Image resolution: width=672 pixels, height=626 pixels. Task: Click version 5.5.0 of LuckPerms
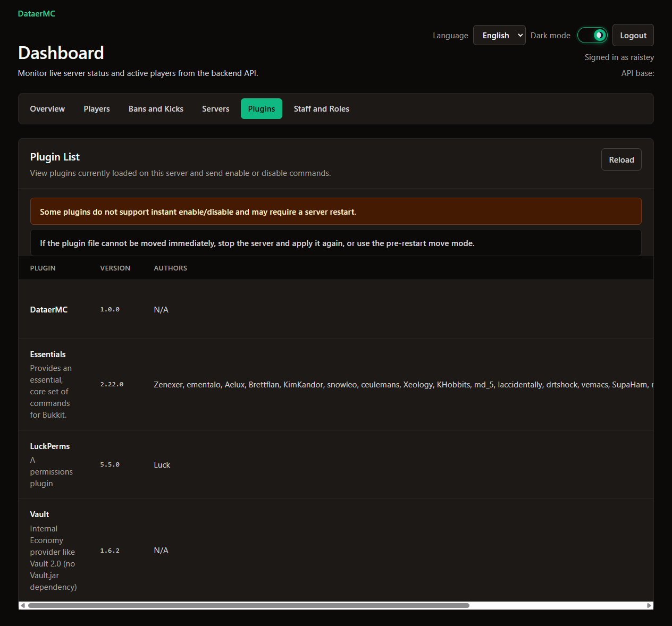point(110,464)
